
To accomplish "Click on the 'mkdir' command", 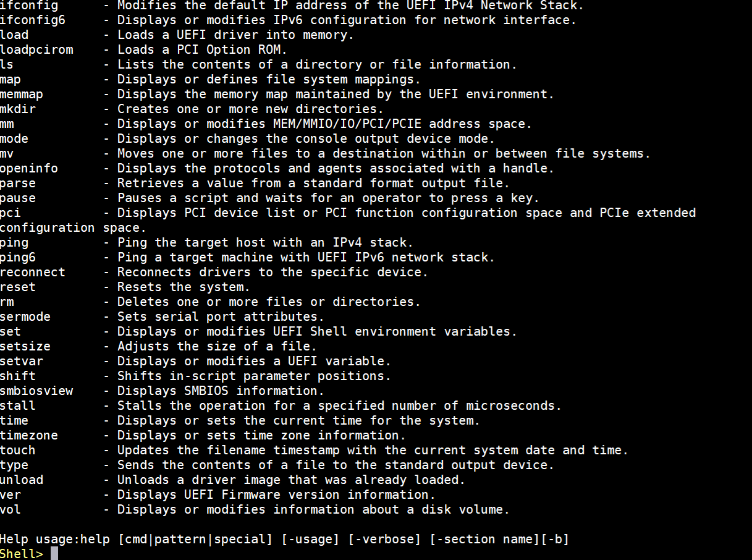I will tap(18, 109).
